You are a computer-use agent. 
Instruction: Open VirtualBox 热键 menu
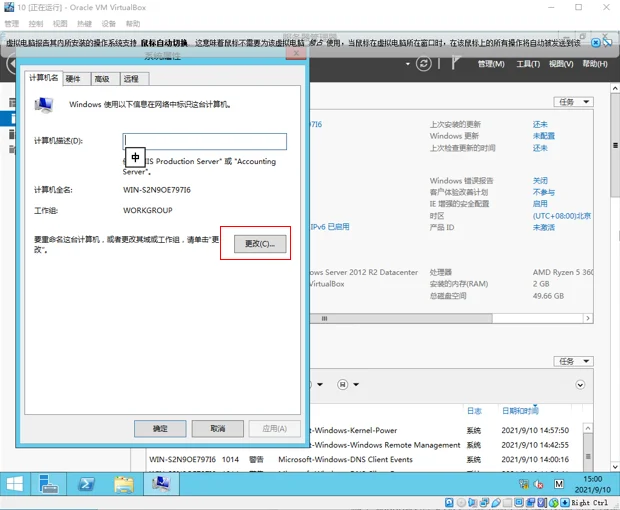[x=84, y=24]
